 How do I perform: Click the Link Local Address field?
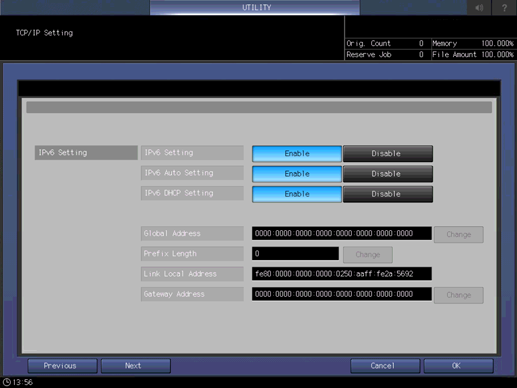[342, 274]
